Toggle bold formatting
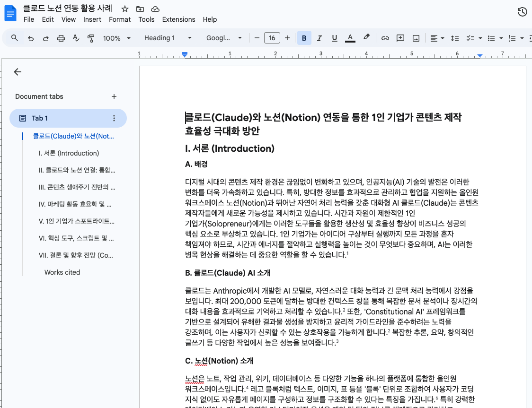 click(x=304, y=37)
